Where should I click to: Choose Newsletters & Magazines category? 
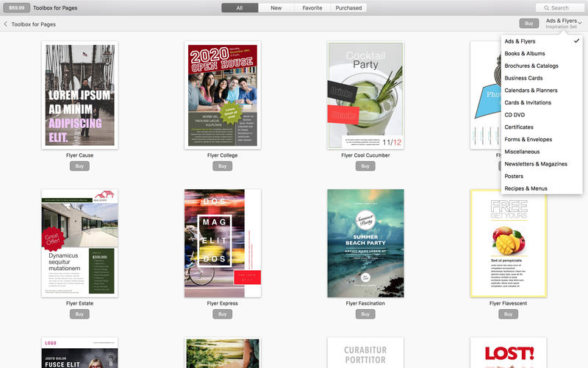[542, 164]
